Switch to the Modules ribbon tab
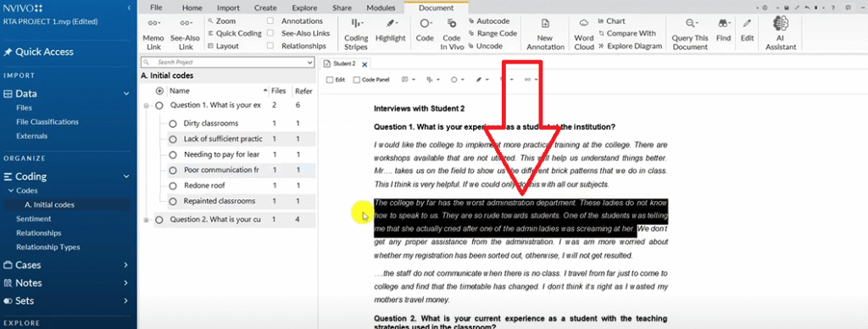 pos(381,8)
